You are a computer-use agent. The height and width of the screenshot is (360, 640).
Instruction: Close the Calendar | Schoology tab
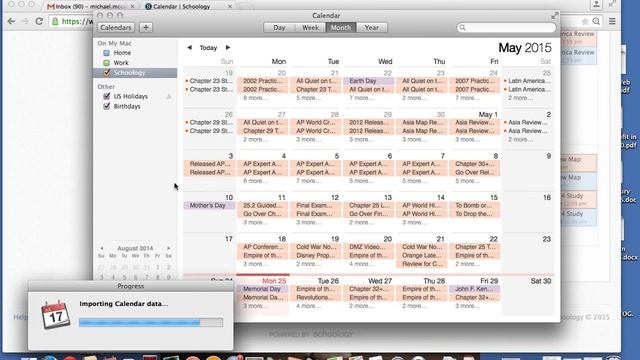tap(230, 7)
